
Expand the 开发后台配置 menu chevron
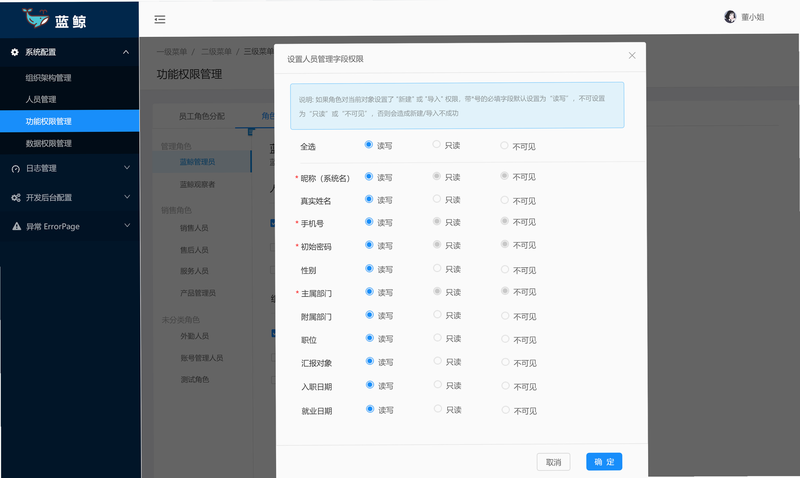point(127,196)
